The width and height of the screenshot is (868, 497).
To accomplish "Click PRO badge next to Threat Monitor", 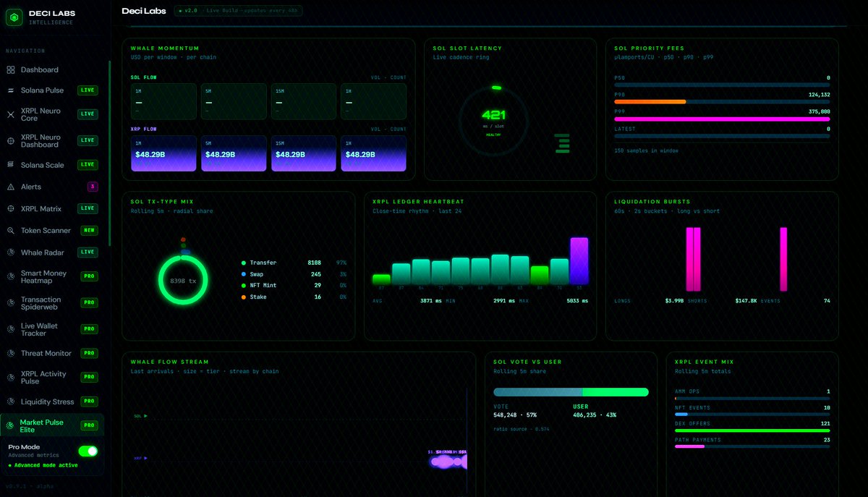I will click(89, 353).
